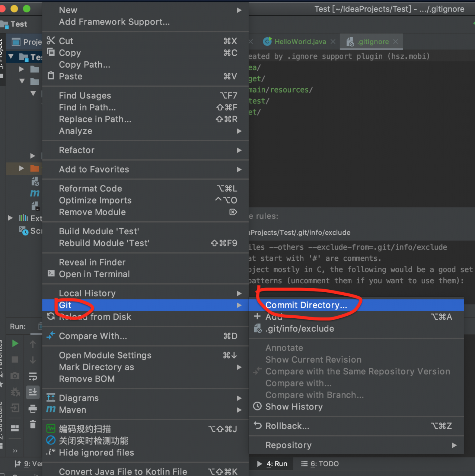Click the camera icon in Run toolbar

15,376
